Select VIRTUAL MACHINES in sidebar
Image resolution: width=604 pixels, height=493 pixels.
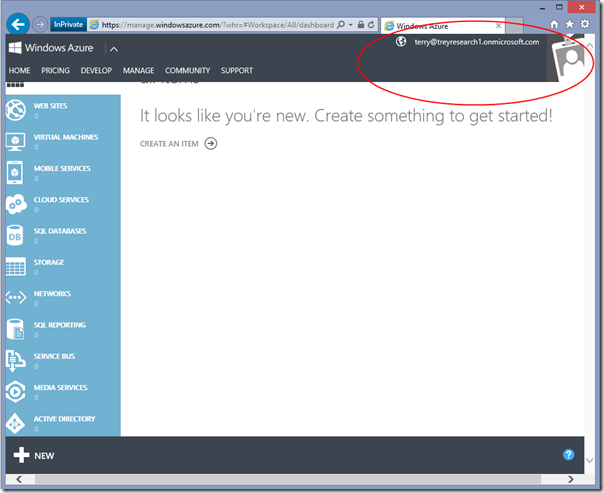(66, 137)
